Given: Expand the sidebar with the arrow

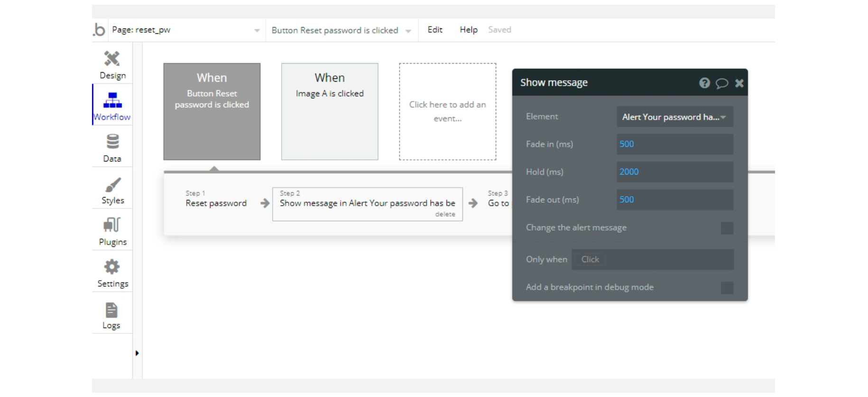Looking at the screenshot, I should (x=137, y=353).
